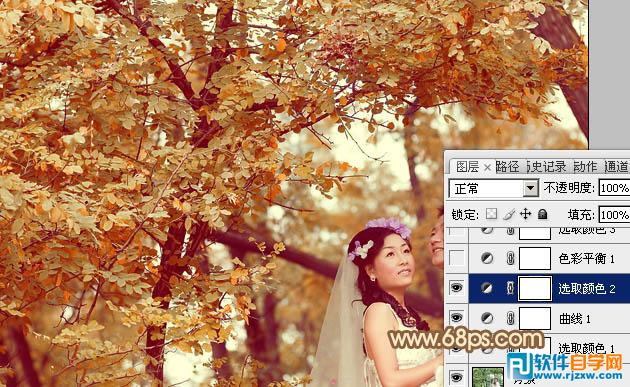Hide the 选取颜色 2 layer
The width and height of the screenshot is (630, 387).
[x=456, y=288]
